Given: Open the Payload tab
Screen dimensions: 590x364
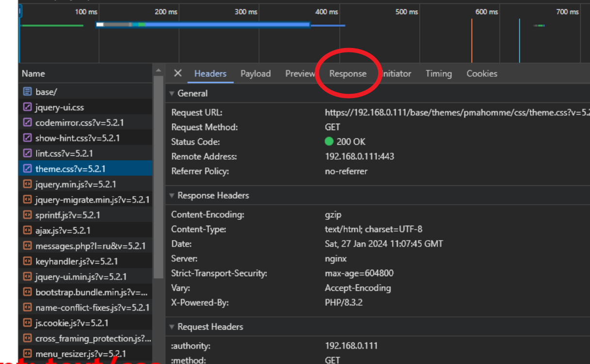Looking at the screenshot, I should pos(256,74).
